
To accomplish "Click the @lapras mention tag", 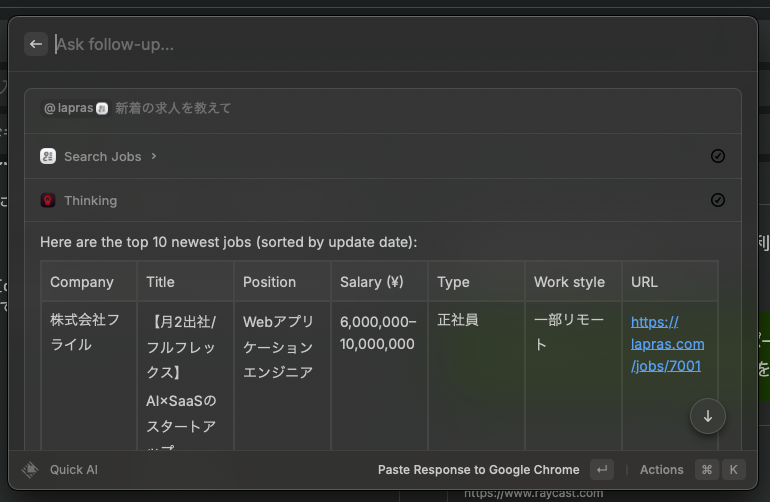I will 75,108.
